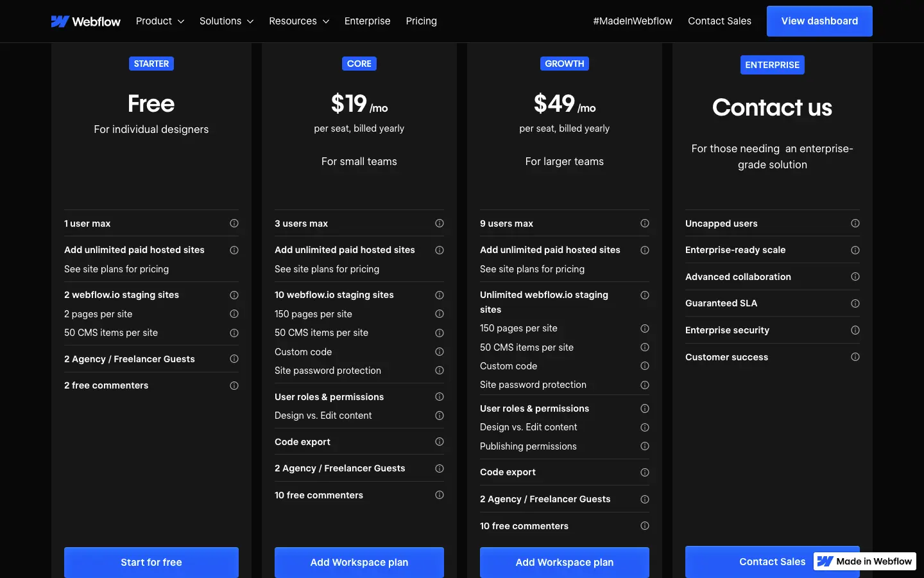
Task: Open info for Core's Design vs. Edit content
Action: click(x=440, y=416)
